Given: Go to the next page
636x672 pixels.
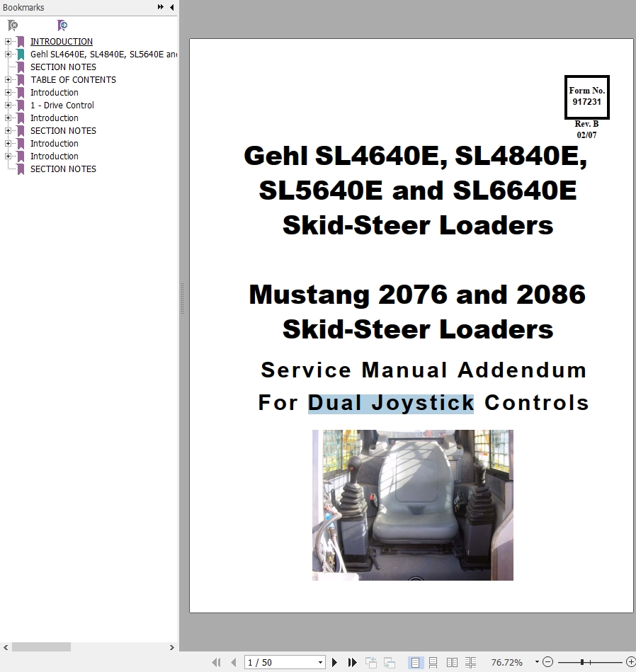Looking at the screenshot, I should tap(335, 662).
